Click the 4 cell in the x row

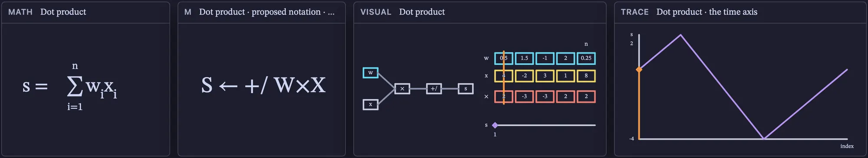[503, 76]
